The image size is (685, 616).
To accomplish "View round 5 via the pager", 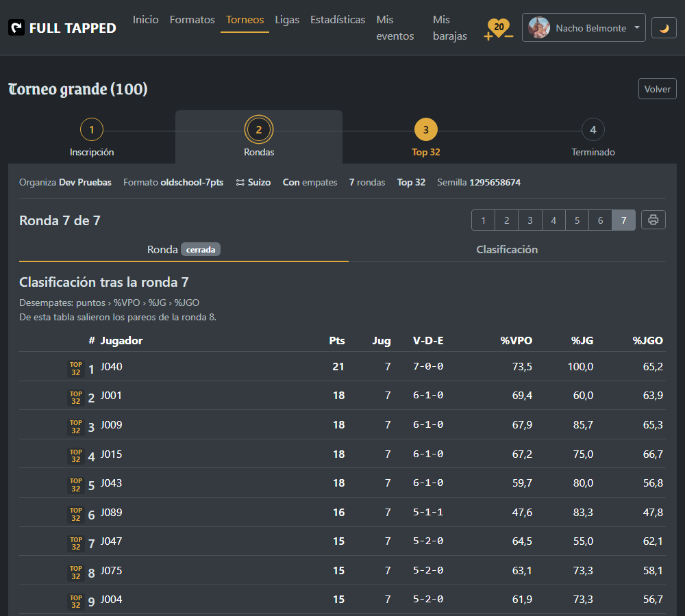I will tap(577, 220).
